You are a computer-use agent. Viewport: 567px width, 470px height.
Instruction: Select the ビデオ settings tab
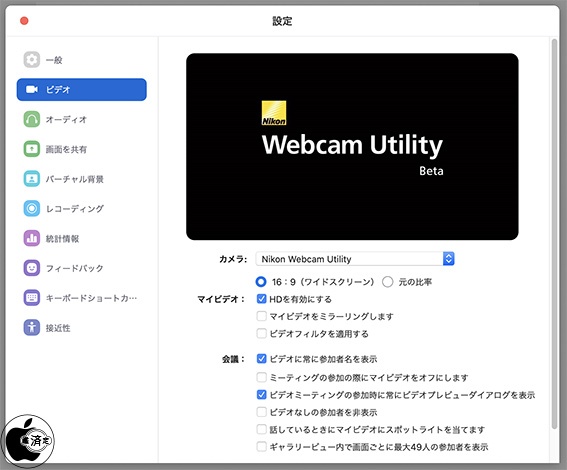(x=82, y=89)
